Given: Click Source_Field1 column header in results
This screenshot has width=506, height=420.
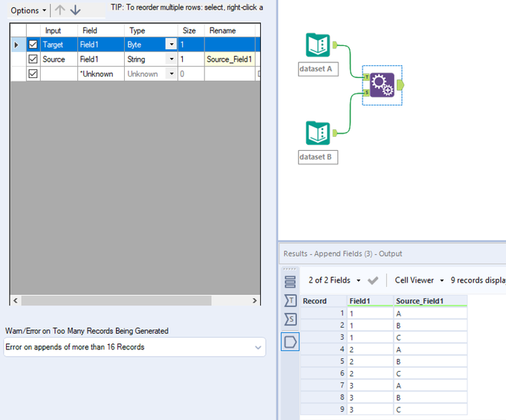Looking at the screenshot, I should point(430,301).
